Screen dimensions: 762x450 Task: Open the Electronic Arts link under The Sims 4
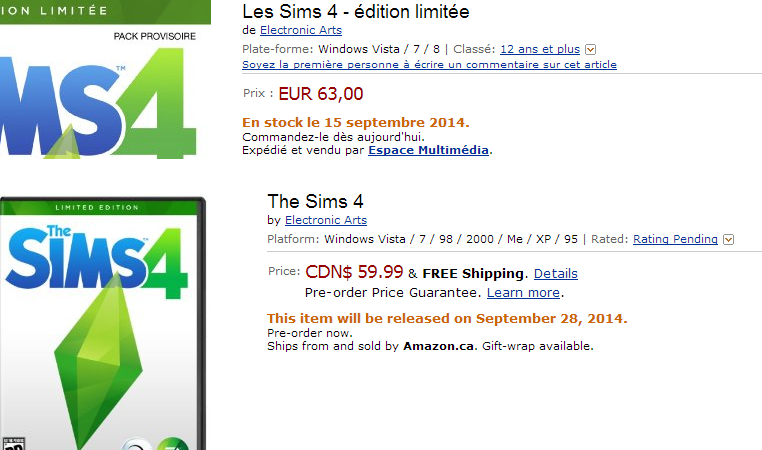[x=326, y=220]
